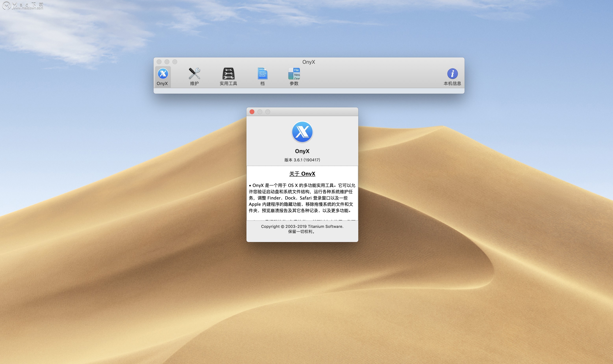The width and height of the screenshot is (613, 364).
Task: Click the 保留一切权利 text
Action: (301, 232)
